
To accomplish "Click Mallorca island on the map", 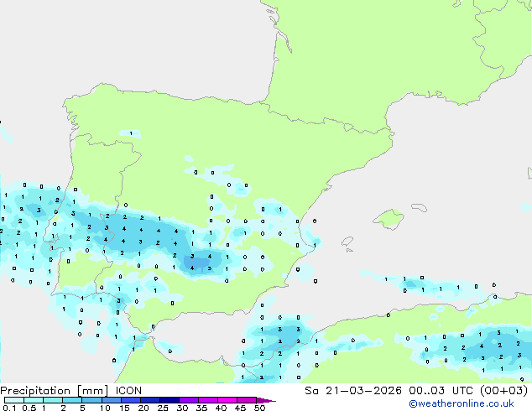I will coord(389,219).
